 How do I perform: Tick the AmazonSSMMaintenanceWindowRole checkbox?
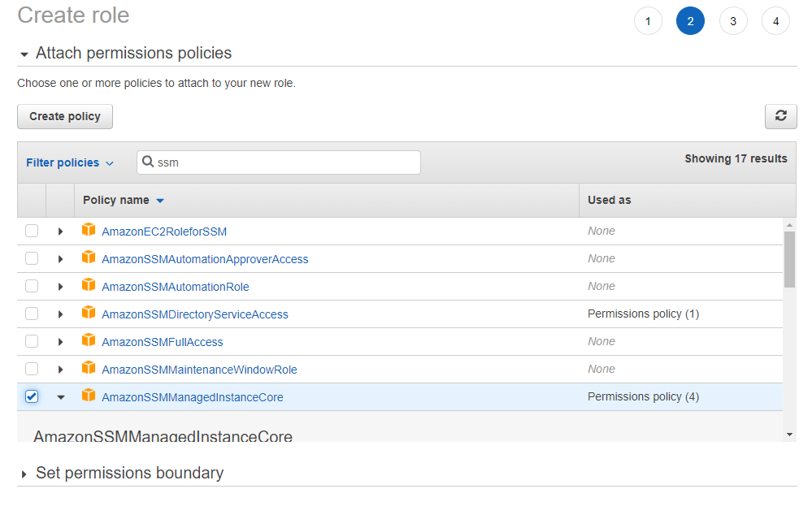click(32, 369)
